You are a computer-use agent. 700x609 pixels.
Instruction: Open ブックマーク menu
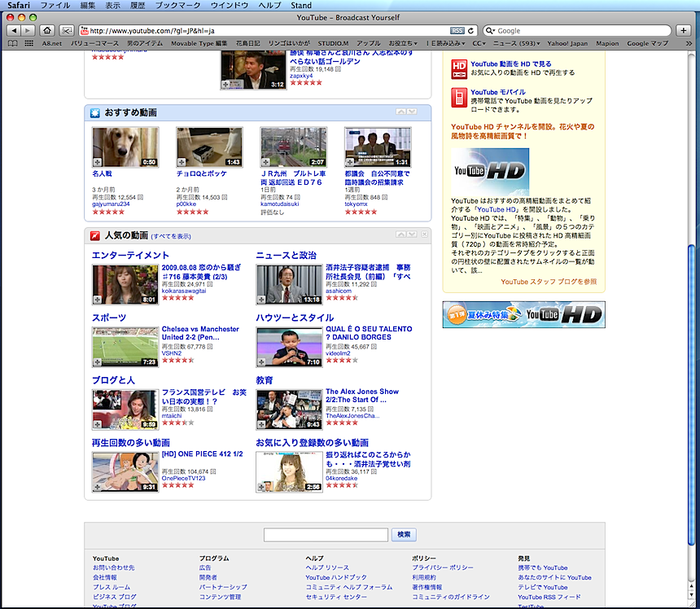click(177, 6)
